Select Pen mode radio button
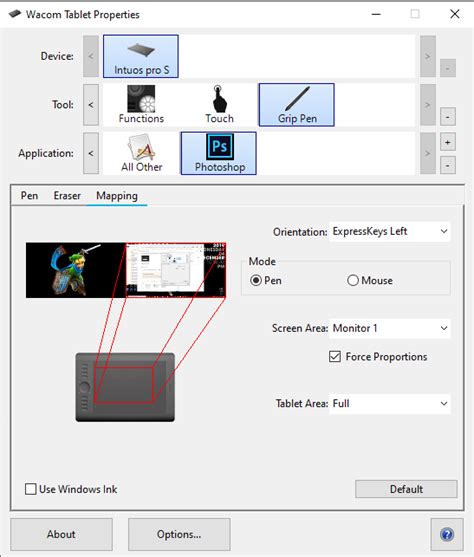 pyautogui.click(x=255, y=280)
